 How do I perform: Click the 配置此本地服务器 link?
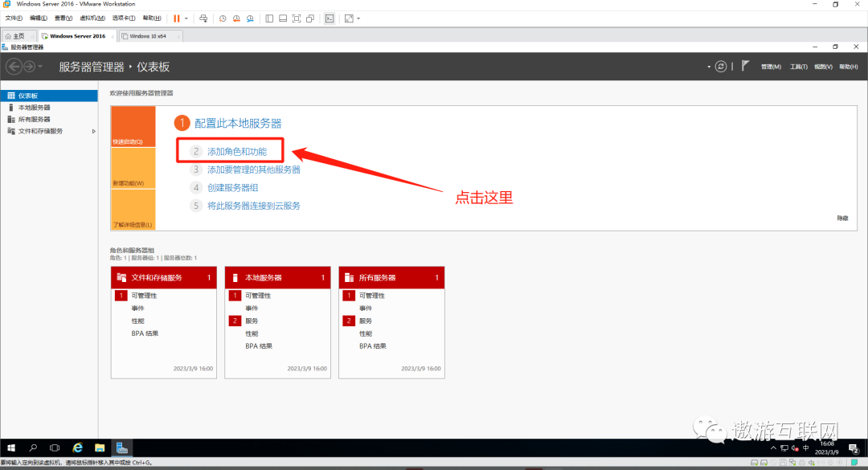(x=238, y=123)
